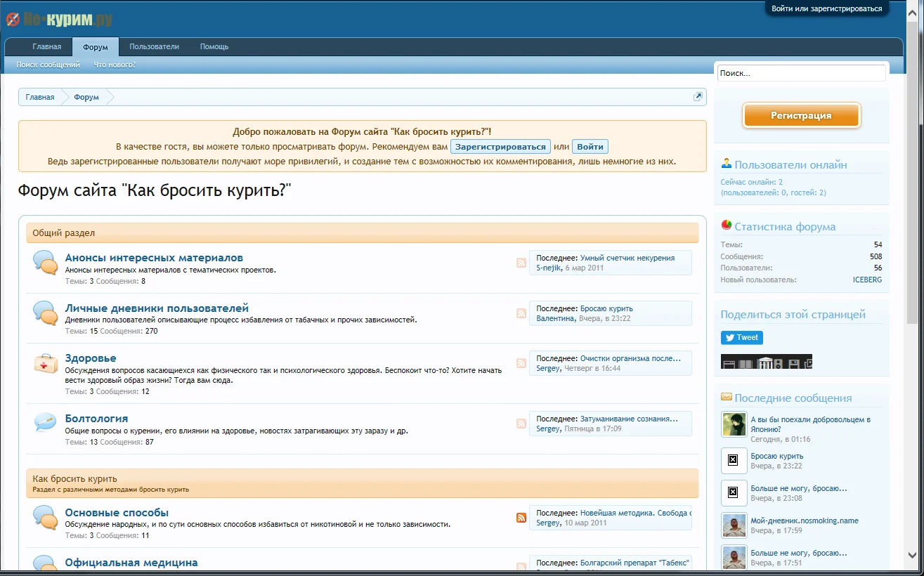Screen dimensions: 924x576
Task: Click inside the Поиск search field
Action: [801, 72]
